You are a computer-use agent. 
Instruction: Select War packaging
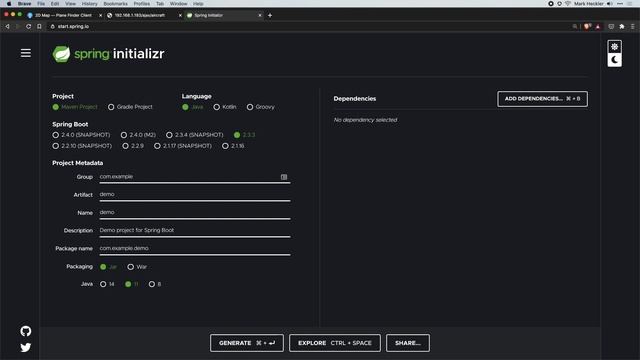(131, 267)
